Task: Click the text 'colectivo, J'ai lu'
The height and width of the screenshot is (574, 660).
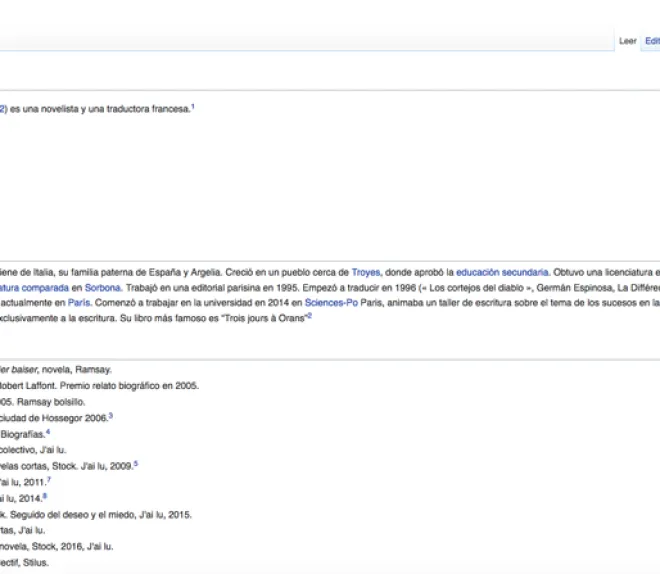Action: click(33, 450)
